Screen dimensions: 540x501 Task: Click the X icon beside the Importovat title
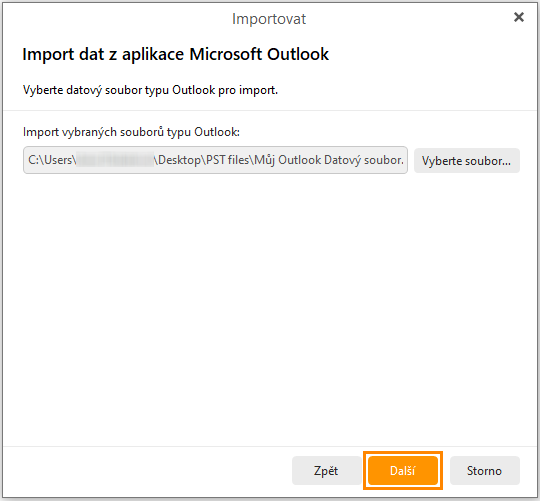(x=519, y=17)
